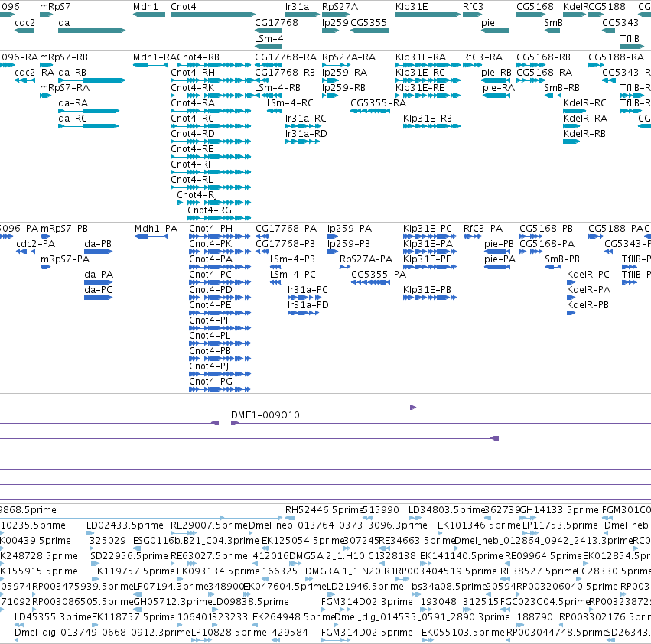Viewport: 651px width, 644px height.
Task: Select the 'Cnot4-PL' protein label
Action: tap(210, 336)
